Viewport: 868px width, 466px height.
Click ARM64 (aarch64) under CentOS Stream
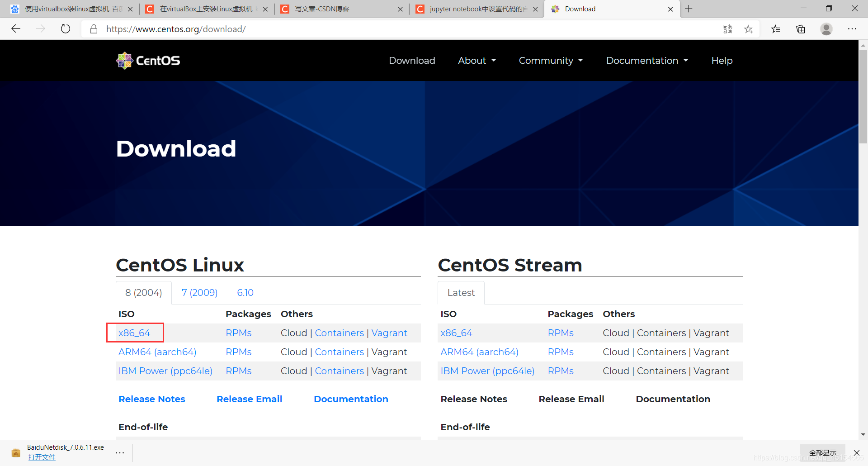[480, 352]
